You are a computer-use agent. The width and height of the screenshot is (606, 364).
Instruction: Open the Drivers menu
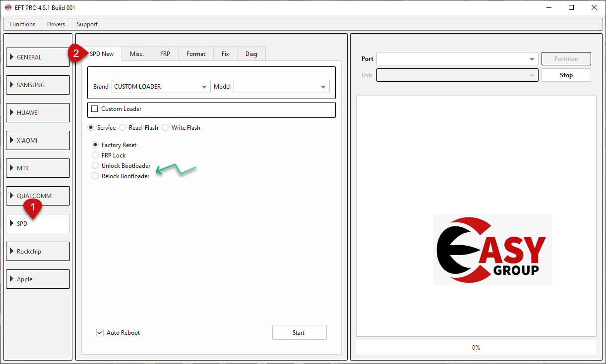(x=56, y=24)
